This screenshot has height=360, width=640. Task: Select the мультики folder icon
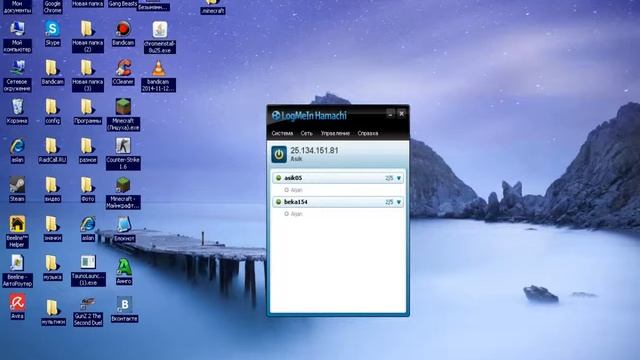point(53,312)
